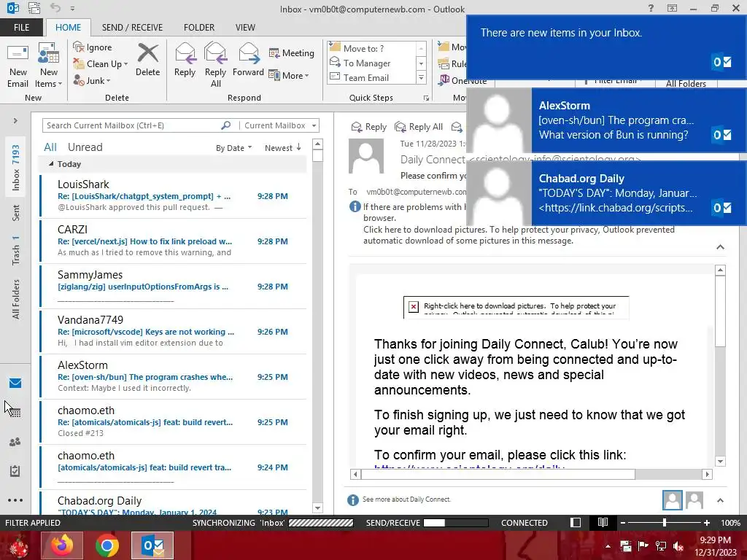
Task: Send to OneNote
Action: pyautogui.click(x=462, y=80)
